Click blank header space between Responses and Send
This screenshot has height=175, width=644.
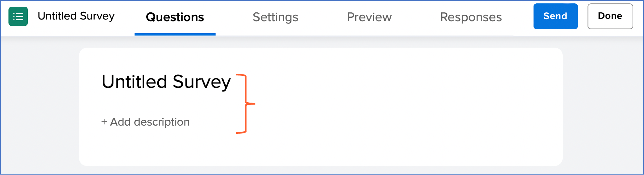coord(517,17)
